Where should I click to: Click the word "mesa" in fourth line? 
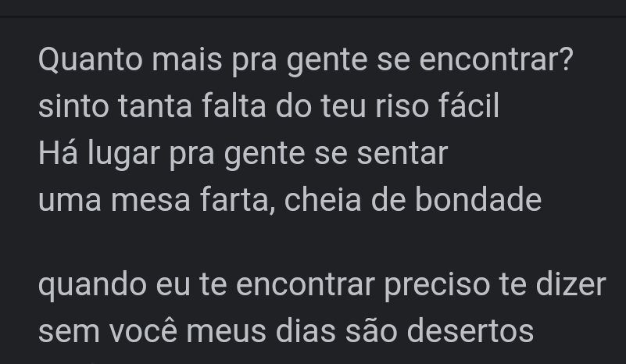(150, 199)
